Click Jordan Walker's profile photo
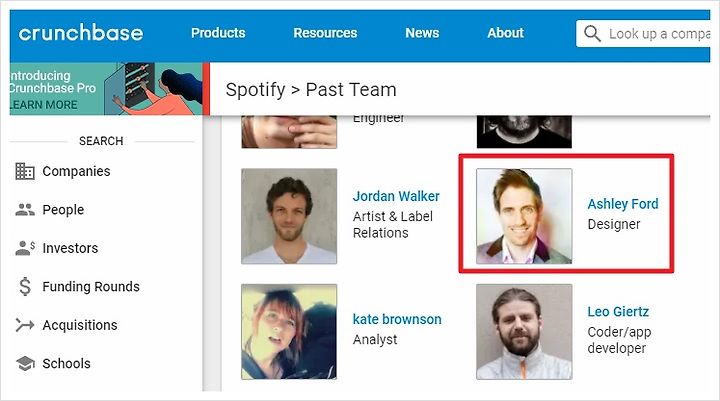Viewport: 720px width, 401px height. tap(289, 216)
